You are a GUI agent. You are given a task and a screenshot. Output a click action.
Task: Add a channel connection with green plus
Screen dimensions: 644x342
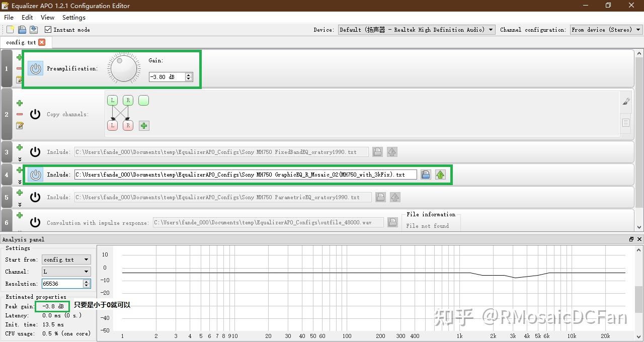coord(143,125)
